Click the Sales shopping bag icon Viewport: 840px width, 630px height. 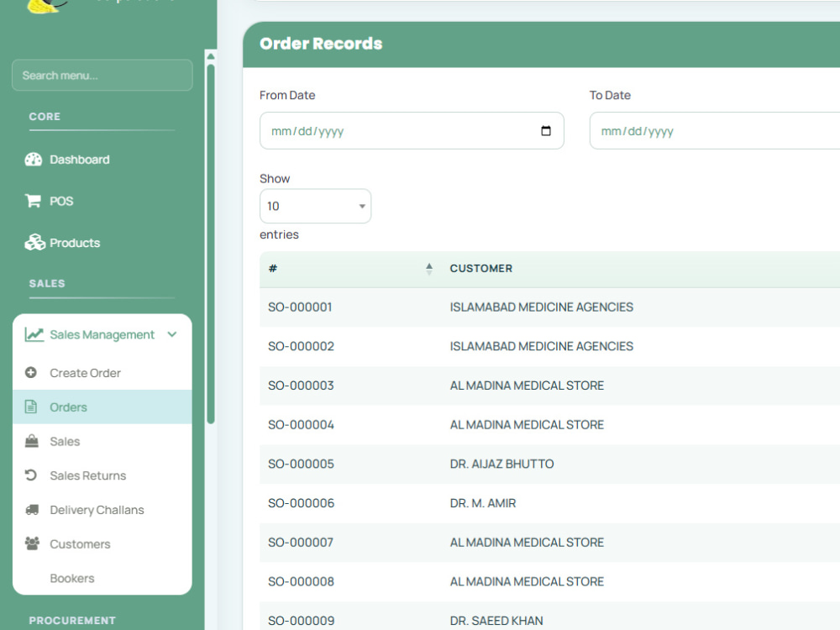(32, 442)
